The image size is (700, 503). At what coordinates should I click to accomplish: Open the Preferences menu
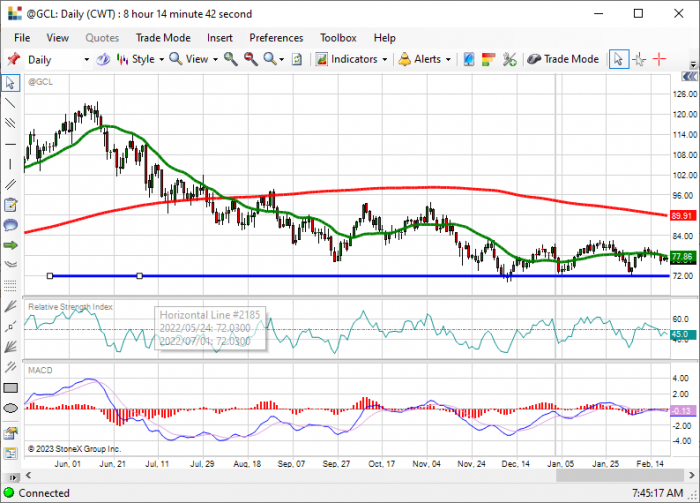[x=276, y=38]
